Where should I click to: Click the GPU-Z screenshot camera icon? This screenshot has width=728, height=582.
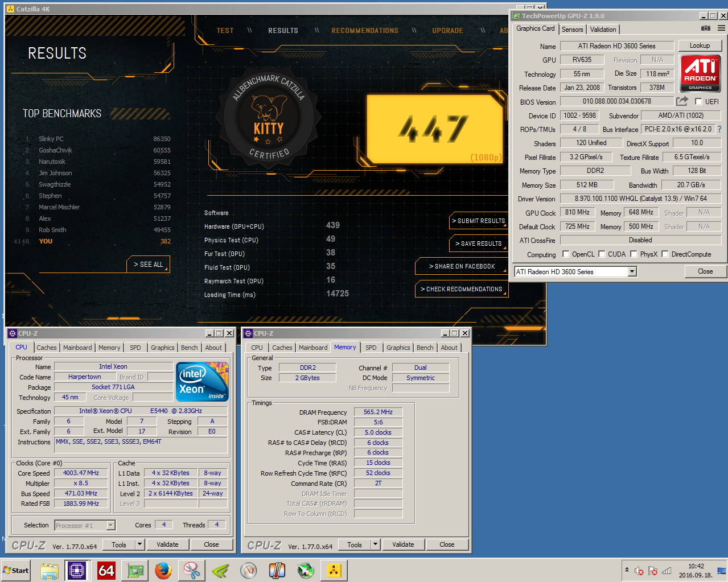pyautogui.click(x=706, y=28)
